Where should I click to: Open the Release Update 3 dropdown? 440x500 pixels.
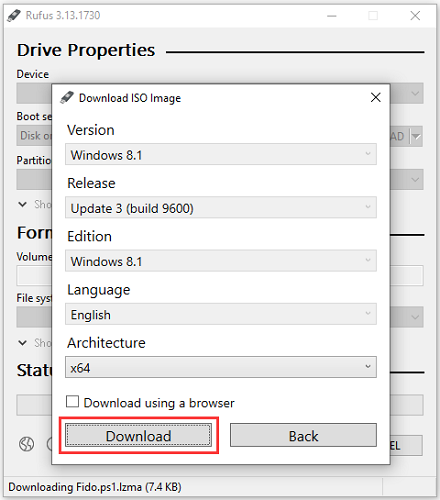coord(221,207)
